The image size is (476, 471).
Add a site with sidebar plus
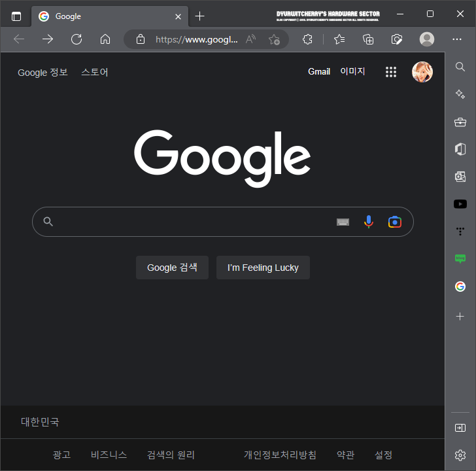coord(460,317)
